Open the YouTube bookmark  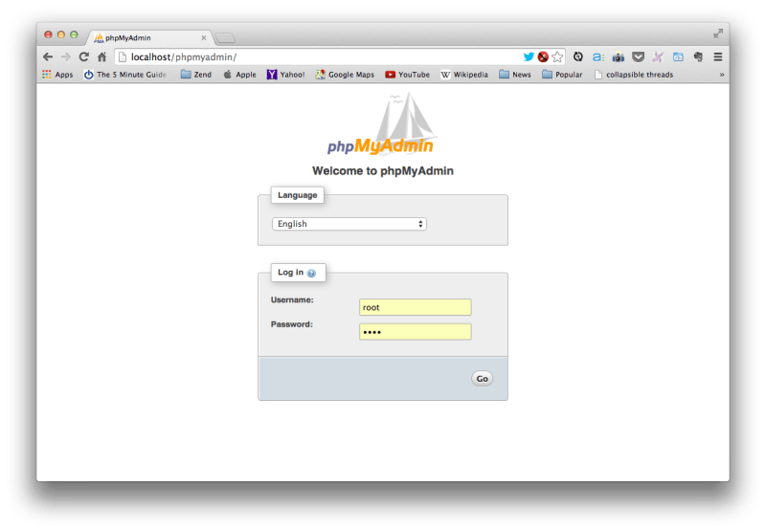click(408, 75)
